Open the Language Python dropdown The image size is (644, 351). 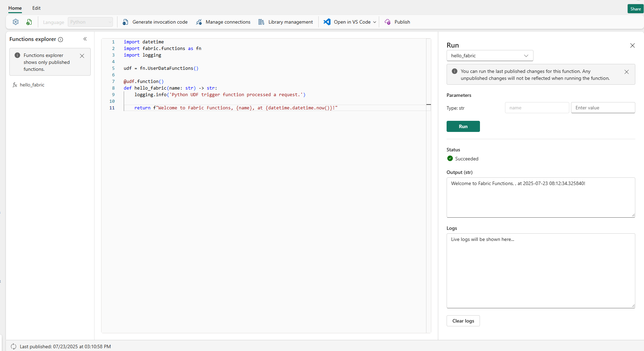90,22
